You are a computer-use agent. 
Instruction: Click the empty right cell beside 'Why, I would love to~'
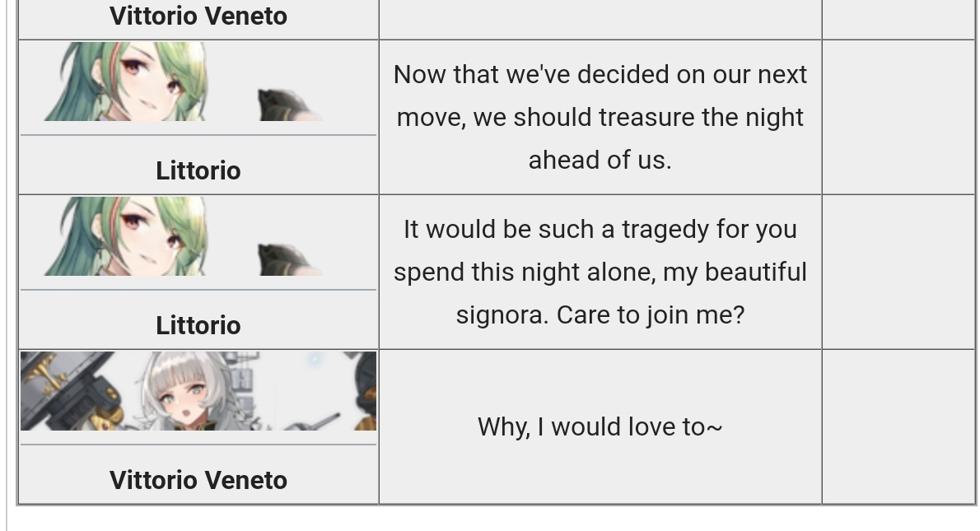click(898, 426)
